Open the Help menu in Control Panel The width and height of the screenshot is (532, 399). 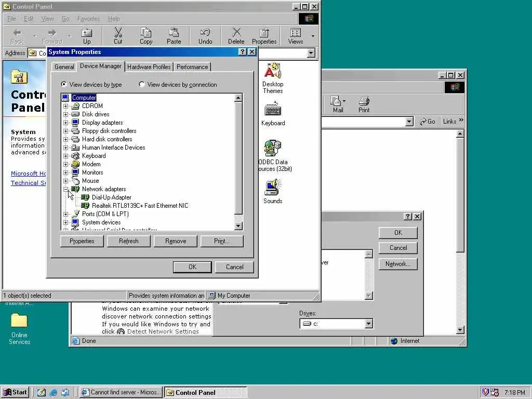point(114,19)
